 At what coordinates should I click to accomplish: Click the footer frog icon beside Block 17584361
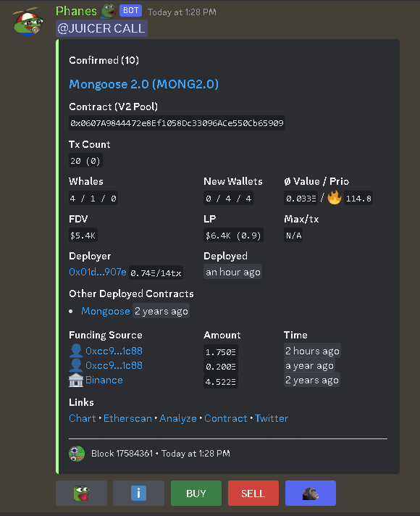click(77, 454)
